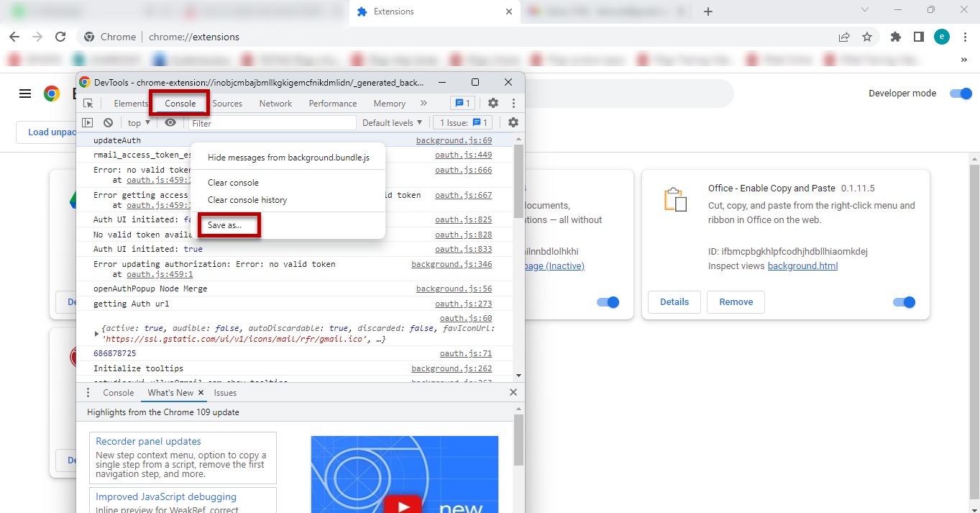
Task: Open the Chrome three-dot menu
Action: coord(965,37)
